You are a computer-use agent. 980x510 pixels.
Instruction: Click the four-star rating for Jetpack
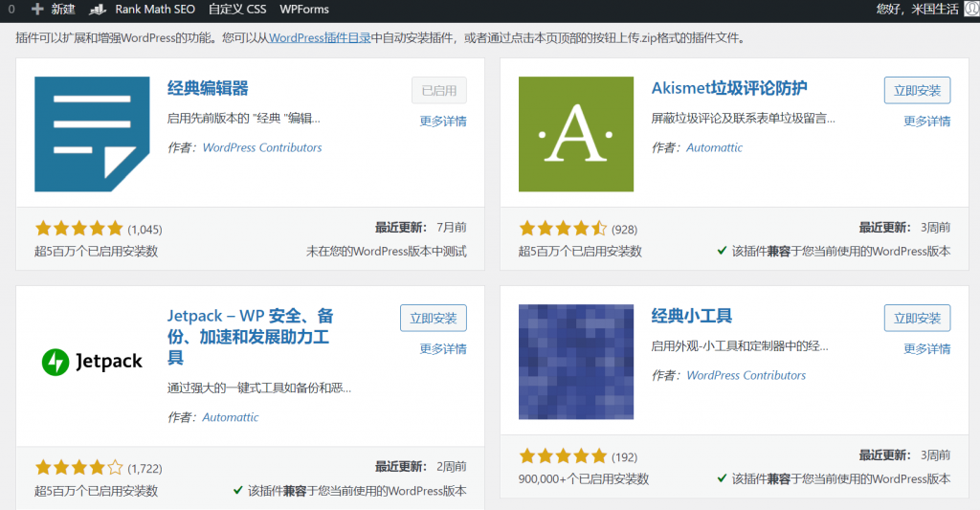79,468
